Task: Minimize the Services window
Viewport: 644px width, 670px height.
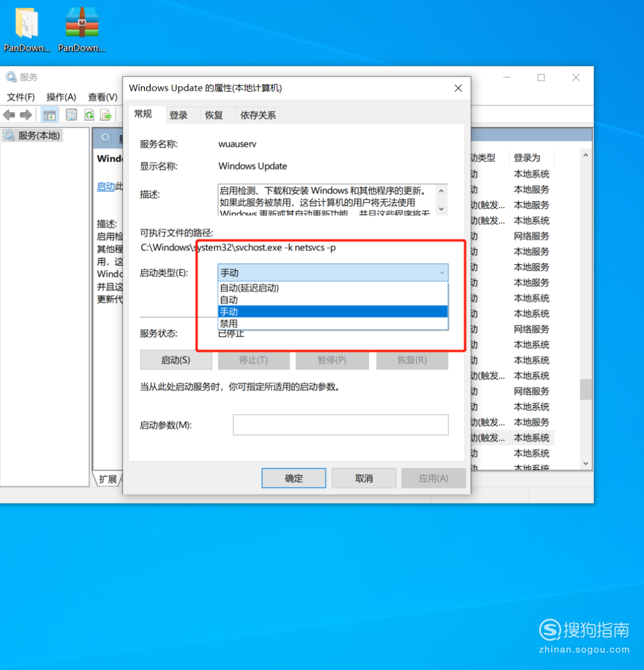Action: pyautogui.click(x=507, y=78)
